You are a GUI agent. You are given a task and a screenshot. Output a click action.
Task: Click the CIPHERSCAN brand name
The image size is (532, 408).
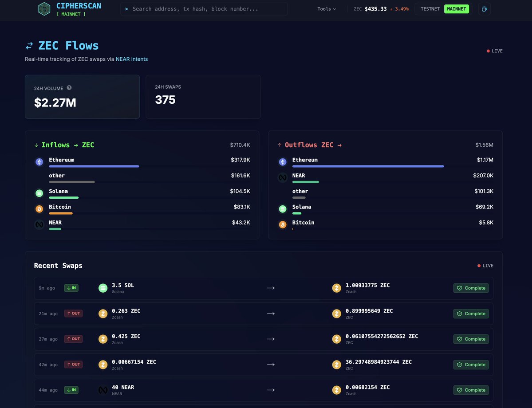point(79,6)
